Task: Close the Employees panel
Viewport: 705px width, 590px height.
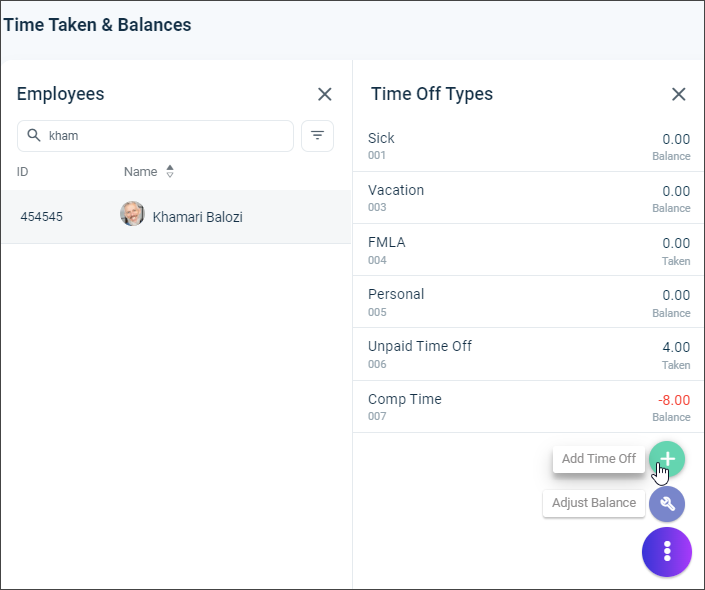Action: [x=325, y=94]
